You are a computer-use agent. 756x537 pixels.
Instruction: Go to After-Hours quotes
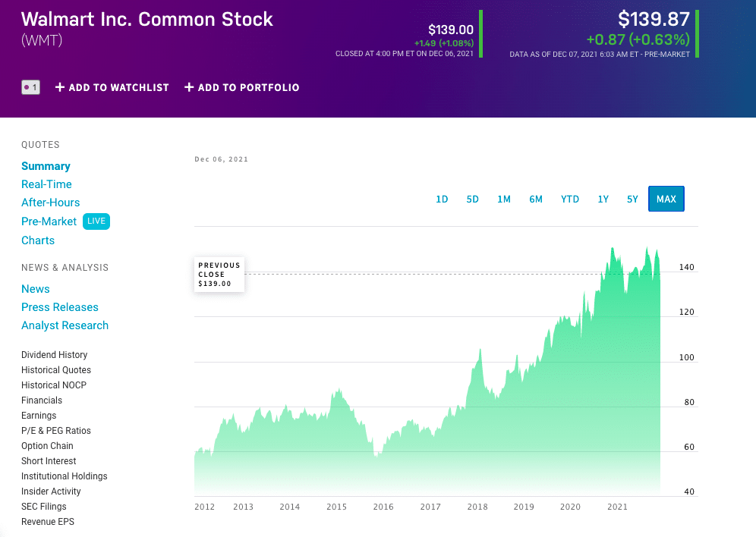[x=51, y=203]
